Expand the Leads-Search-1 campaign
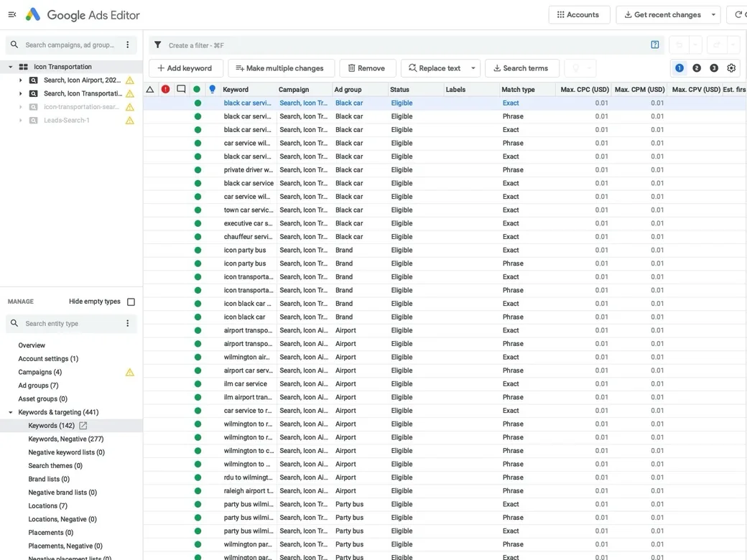Screen dimensions: 747x560 tap(21, 120)
